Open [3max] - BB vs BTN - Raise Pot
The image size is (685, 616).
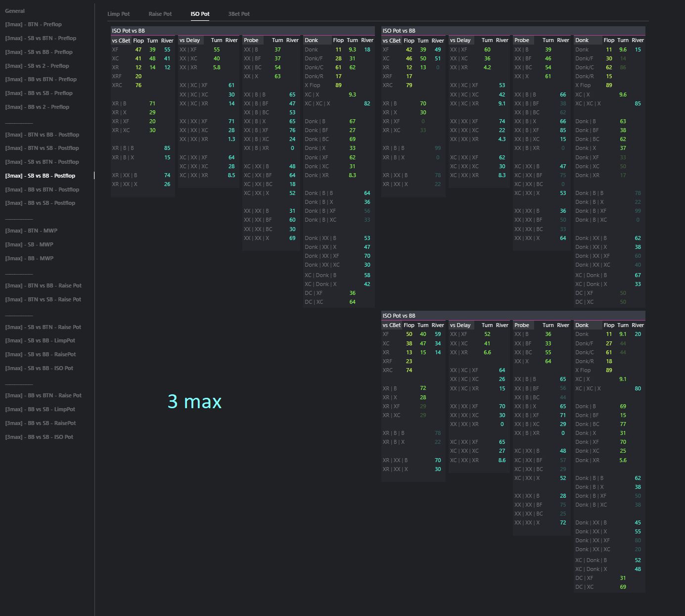pyautogui.click(x=43, y=395)
